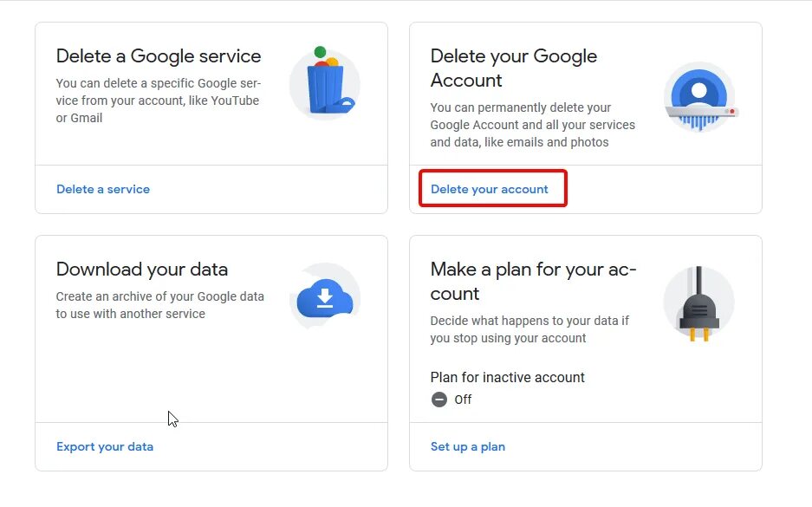Click the green dot atop the trash bin illustration
Screen dimensions: 812x507
[x=319, y=50]
